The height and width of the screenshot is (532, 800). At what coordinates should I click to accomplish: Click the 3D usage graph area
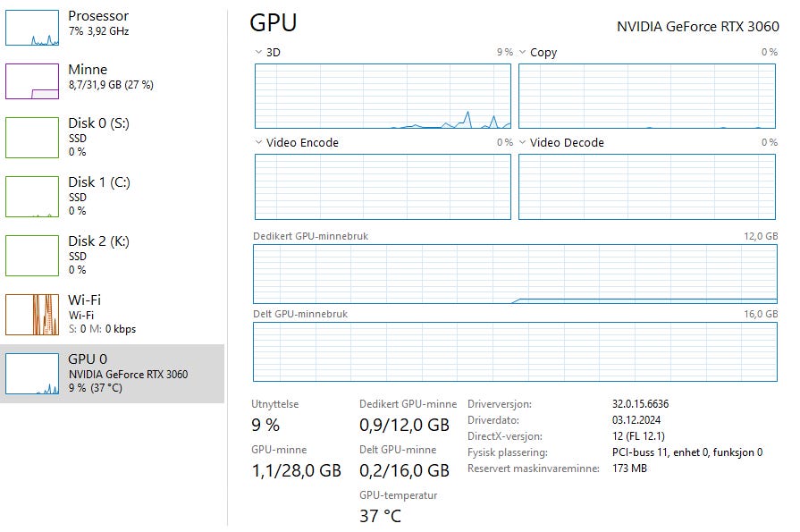click(x=383, y=97)
